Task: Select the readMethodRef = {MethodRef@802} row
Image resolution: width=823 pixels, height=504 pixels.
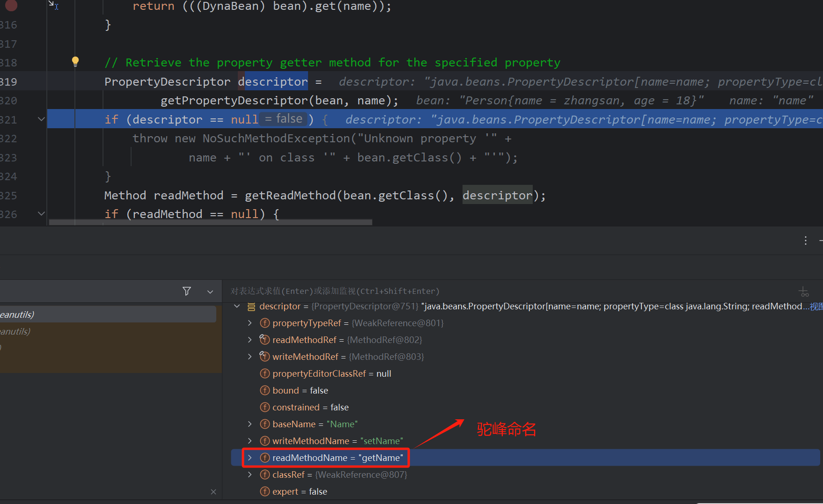Action: coord(526,340)
